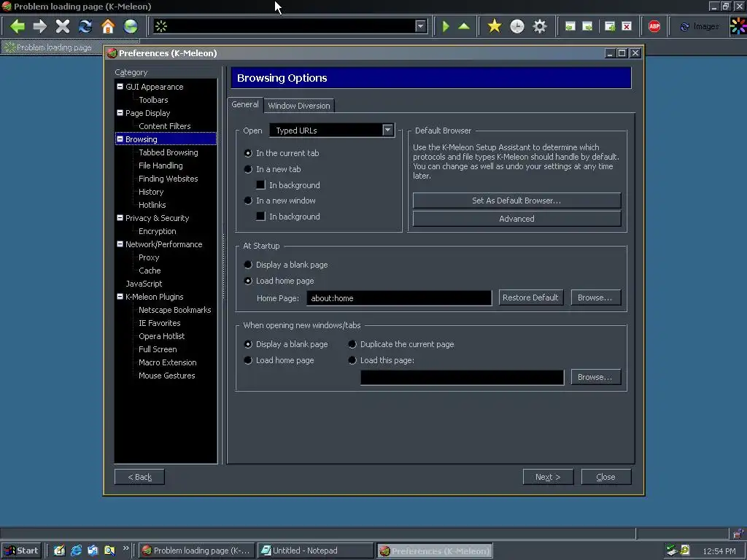Image resolution: width=747 pixels, height=560 pixels.
Task: Click the URL address input field
Action: pyautogui.click(x=290, y=26)
